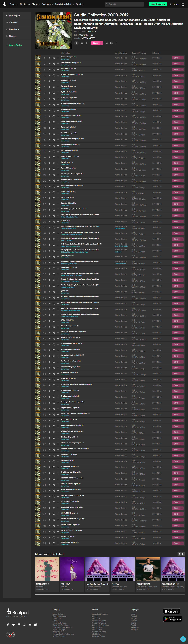Play the track Breaking the Habit

(50, 175)
